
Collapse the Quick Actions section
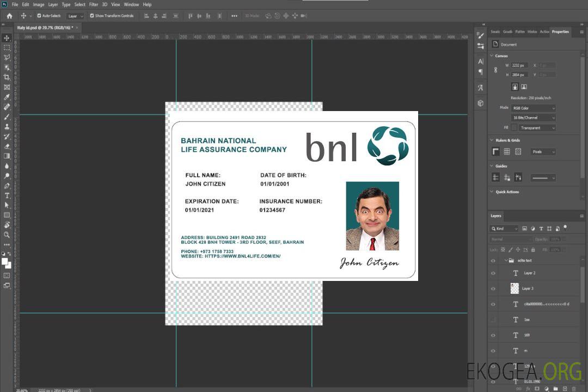(492, 192)
